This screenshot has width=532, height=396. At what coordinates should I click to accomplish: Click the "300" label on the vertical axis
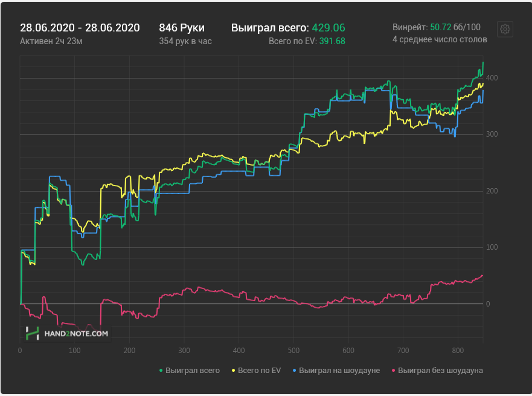click(x=492, y=134)
